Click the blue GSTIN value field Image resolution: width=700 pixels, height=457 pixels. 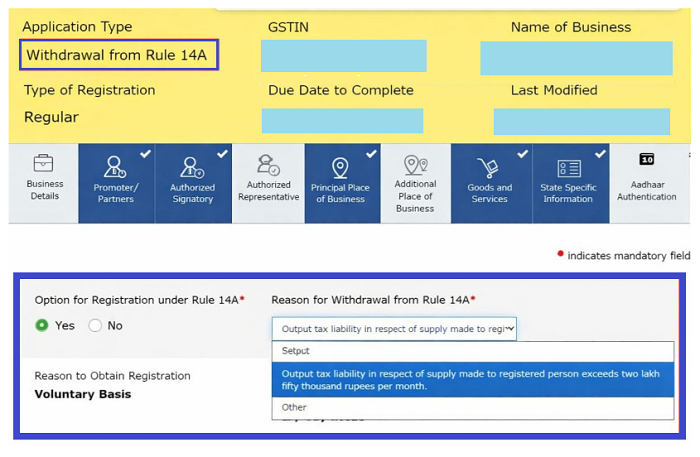[x=343, y=56]
